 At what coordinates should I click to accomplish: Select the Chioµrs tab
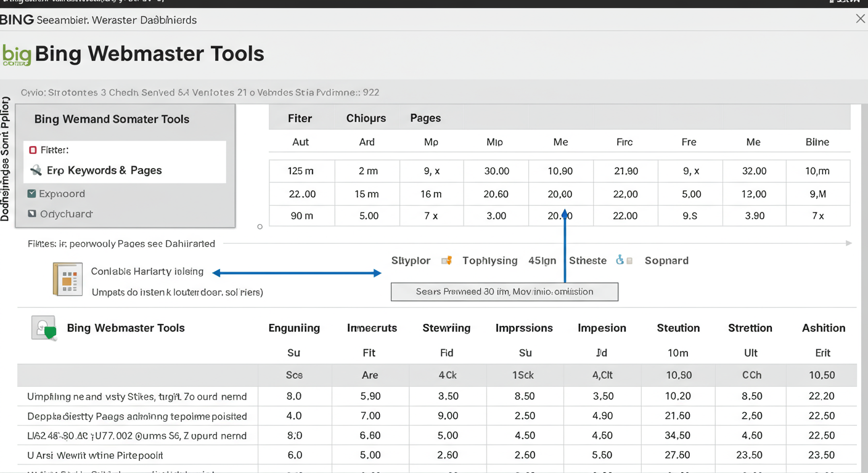click(x=366, y=118)
